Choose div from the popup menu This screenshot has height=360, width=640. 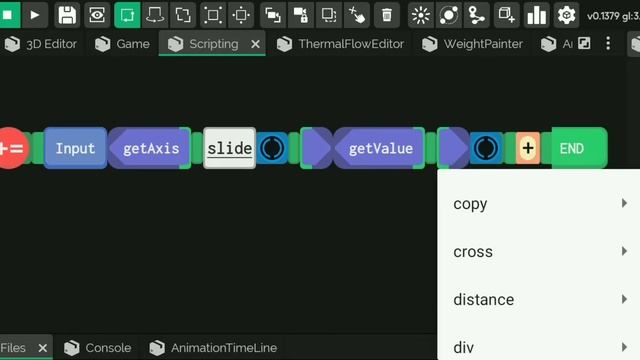click(x=538, y=347)
